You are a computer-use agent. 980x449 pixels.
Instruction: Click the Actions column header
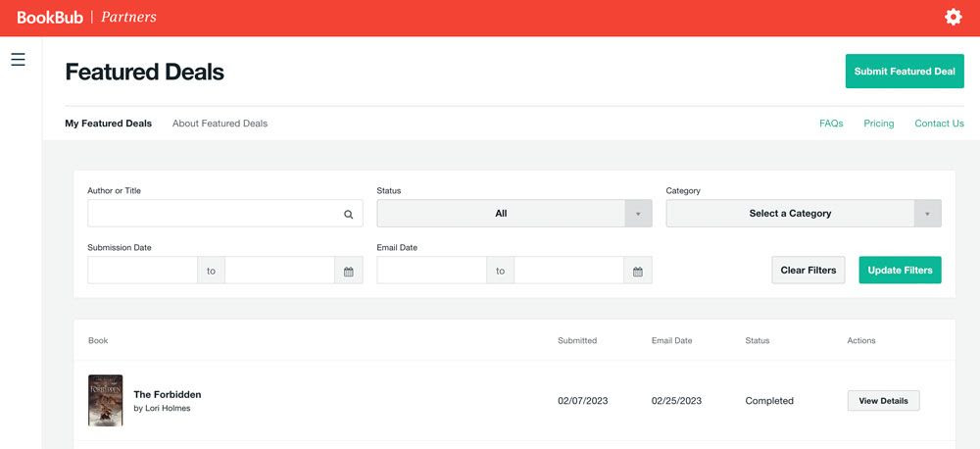tap(861, 341)
